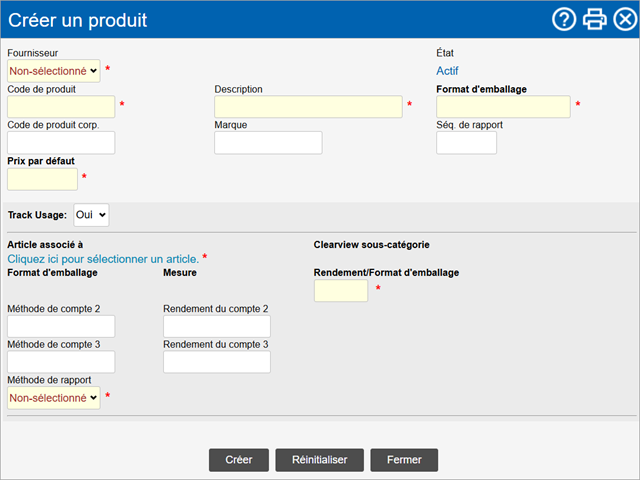Focus the Méthode de compte 2 field
This screenshot has height=480, width=640.
click(61, 327)
